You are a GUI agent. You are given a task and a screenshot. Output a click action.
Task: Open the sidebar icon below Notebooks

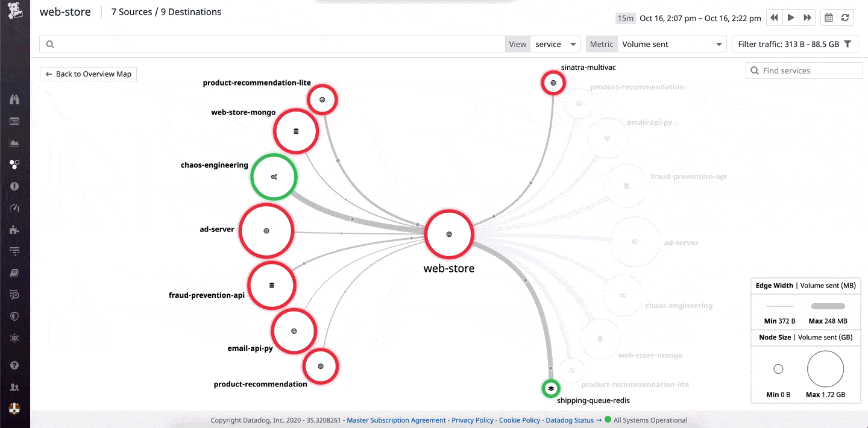click(x=15, y=295)
